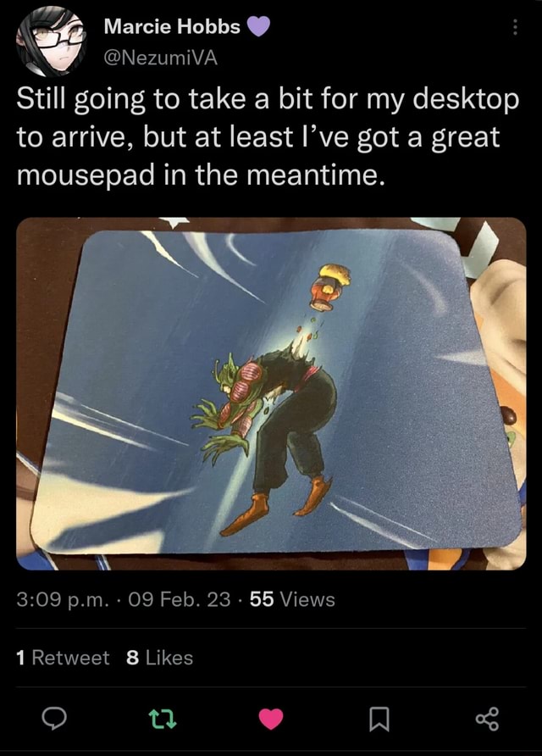This screenshot has height=756, width=542.
Task: Open the 55 Views analytics
Action: coord(292,599)
